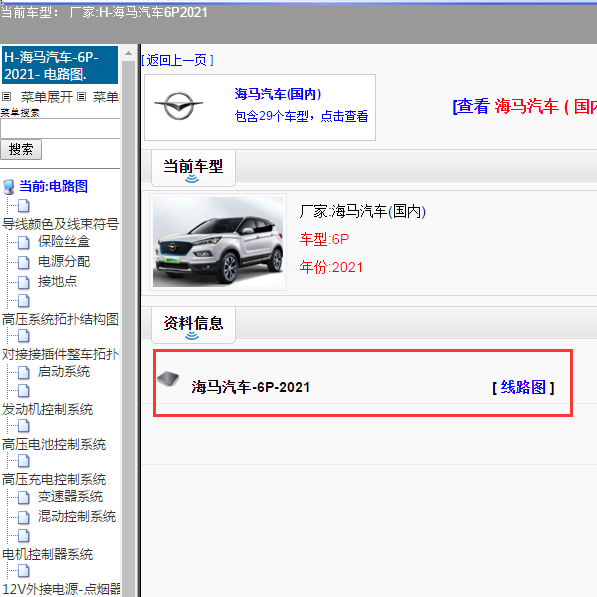Click H-海马汽车-6P-2021-电路图 sidebar header
597x597 pixels.
point(60,65)
